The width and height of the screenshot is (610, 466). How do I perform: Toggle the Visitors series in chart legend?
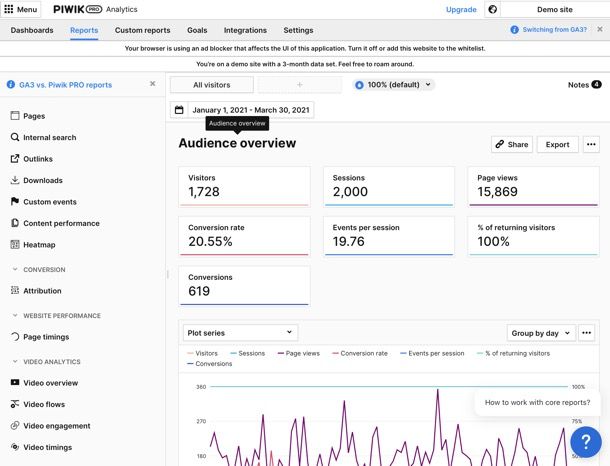point(202,353)
